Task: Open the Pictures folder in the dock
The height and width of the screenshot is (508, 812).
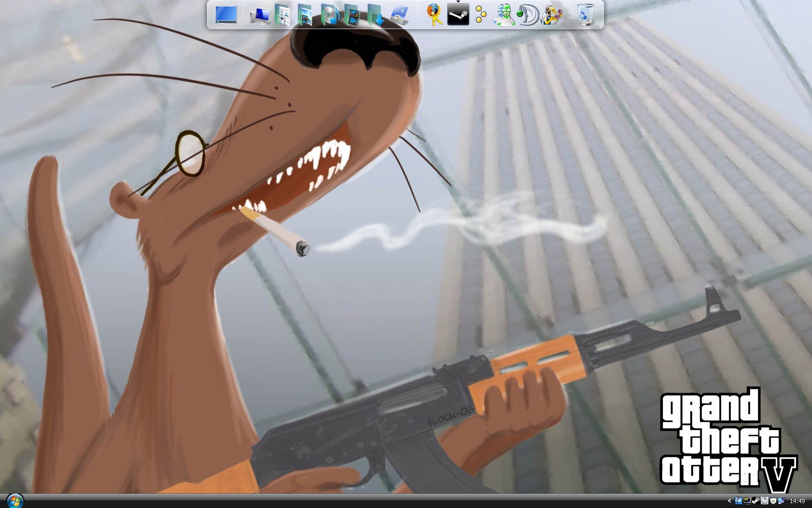Action: pos(305,15)
